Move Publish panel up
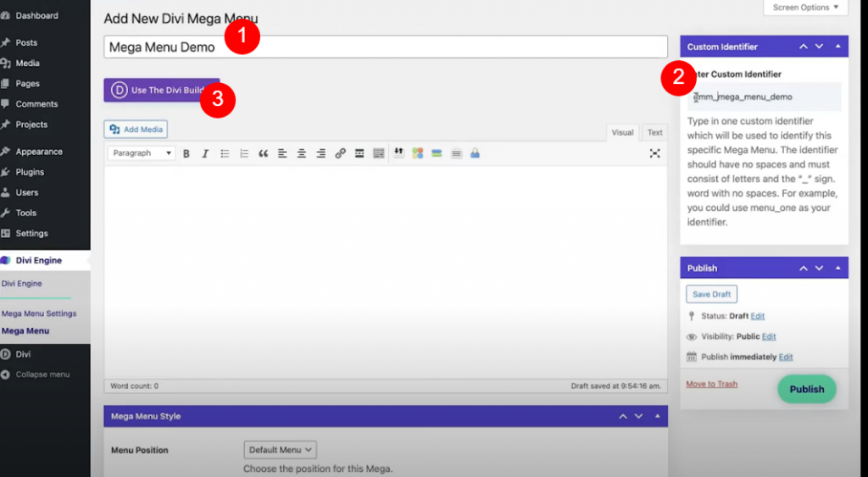The height and width of the screenshot is (477, 868). point(804,268)
